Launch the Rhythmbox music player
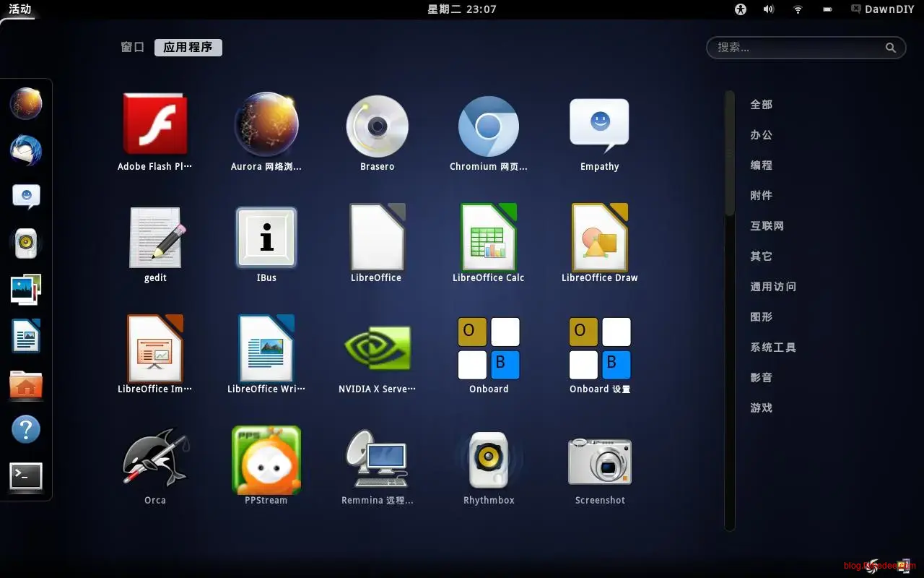 coord(488,460)
